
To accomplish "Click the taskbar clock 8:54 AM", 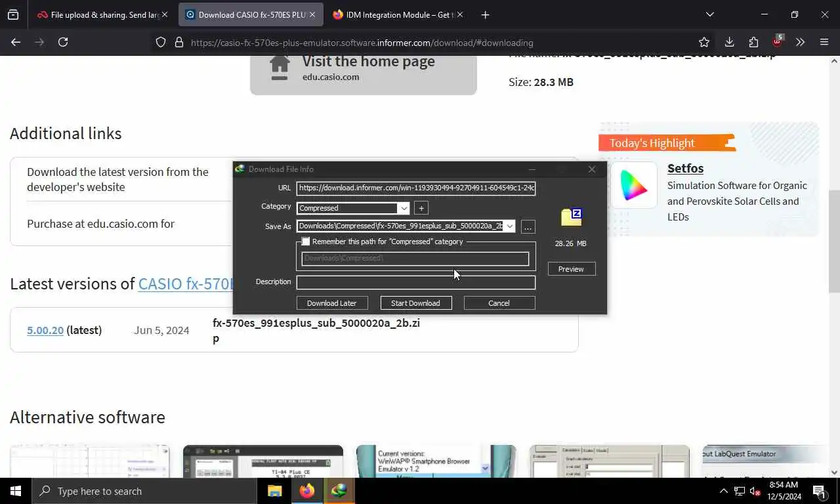I will (x=783, y=491).
